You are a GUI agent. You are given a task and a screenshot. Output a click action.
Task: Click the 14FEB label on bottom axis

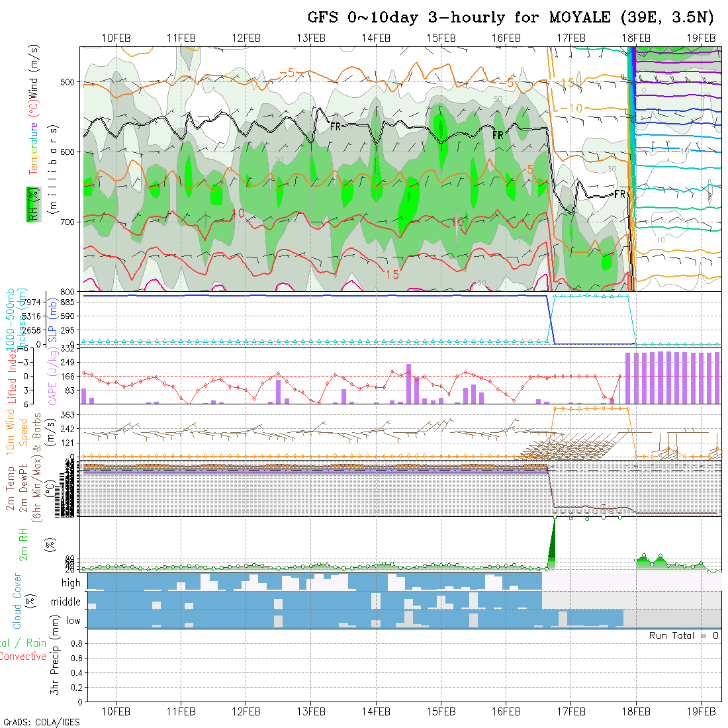point(376,711)
